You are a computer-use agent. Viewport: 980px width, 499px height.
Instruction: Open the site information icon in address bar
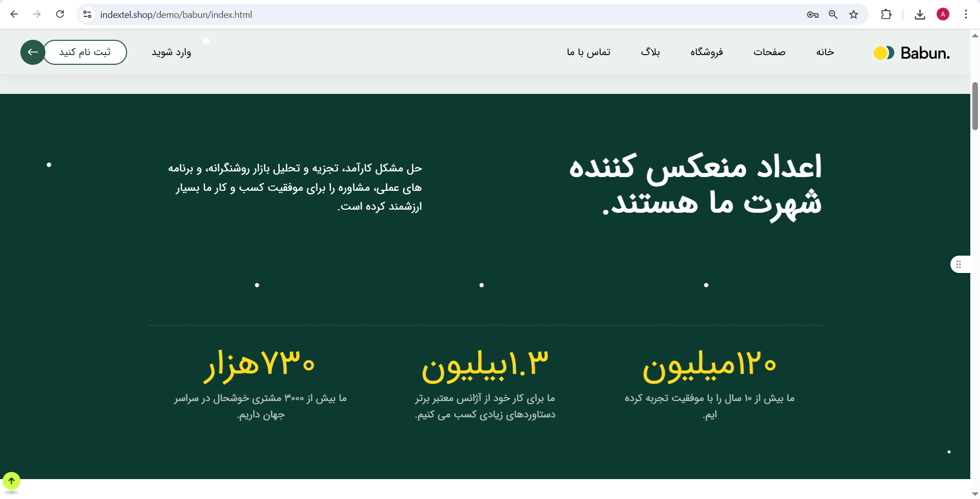coord(87,14)
